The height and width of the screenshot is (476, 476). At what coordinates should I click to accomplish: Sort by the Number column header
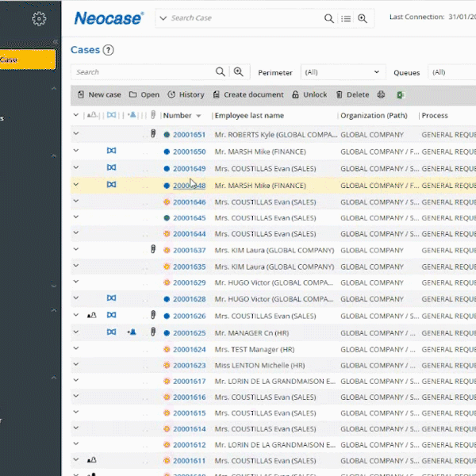tap(177, 115)
